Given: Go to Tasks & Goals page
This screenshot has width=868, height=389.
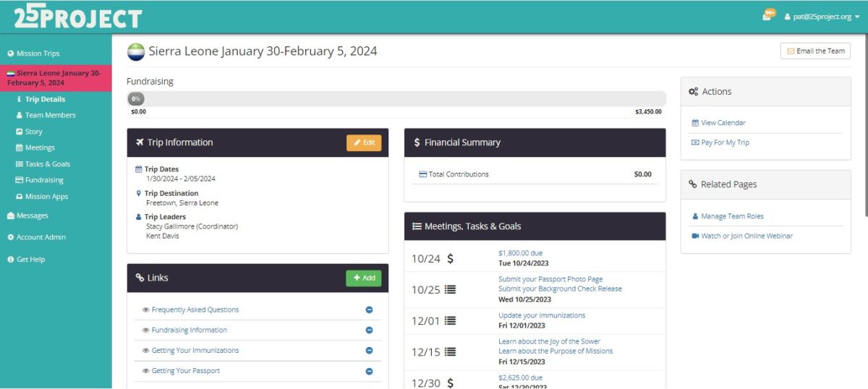Looking at the screenshot, I should coord(47,164).
